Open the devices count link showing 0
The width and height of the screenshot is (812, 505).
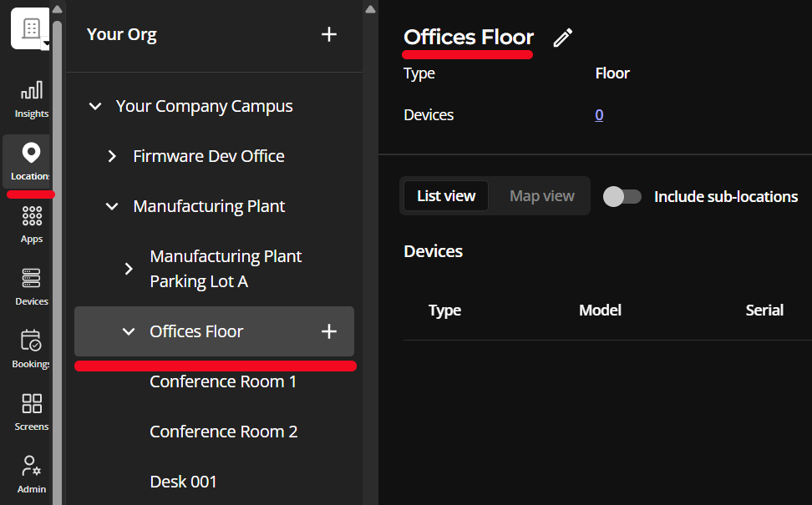click(599, 114)
